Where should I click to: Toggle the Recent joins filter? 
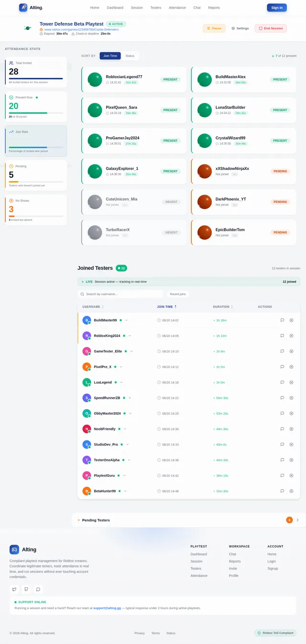click(178, 294)
